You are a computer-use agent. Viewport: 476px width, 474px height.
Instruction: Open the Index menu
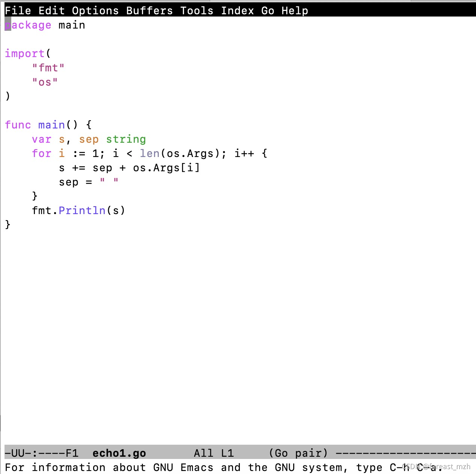pyautogui.click(x=236, y=10)
